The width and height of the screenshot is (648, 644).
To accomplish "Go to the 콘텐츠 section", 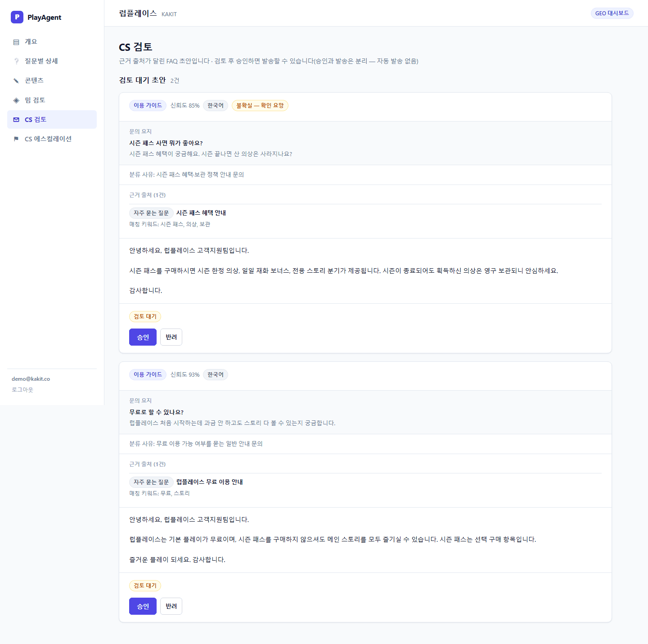I will tap(52, 81).
